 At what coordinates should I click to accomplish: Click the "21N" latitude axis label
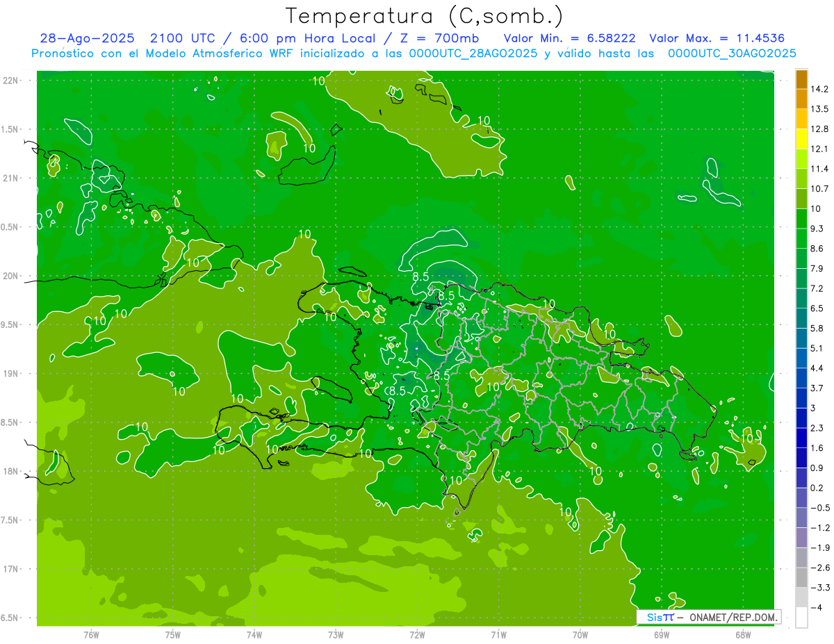tap(10, 178)
